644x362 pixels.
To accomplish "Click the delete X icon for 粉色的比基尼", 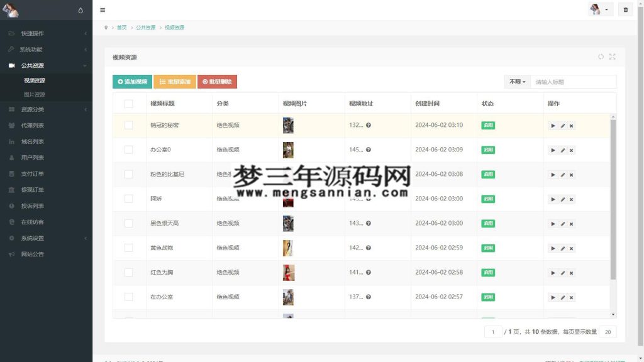I will click(571, 174).
